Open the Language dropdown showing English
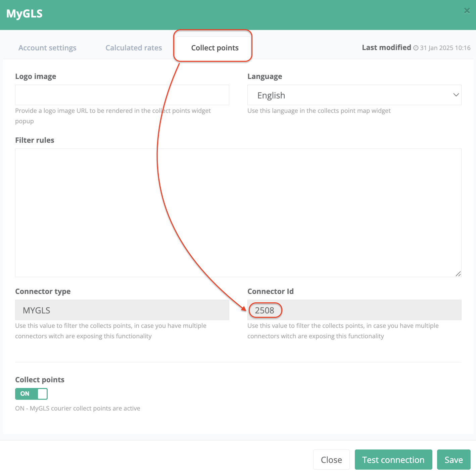 point(354,95)
